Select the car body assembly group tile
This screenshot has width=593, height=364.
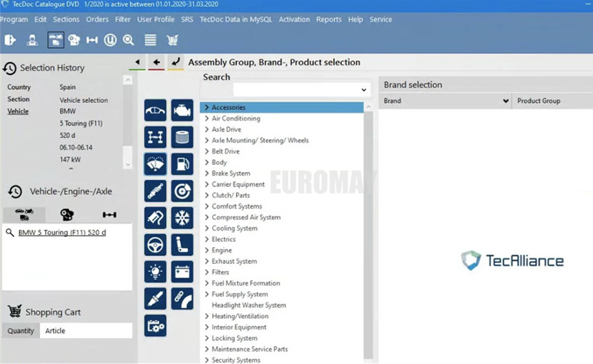[155, 110]
